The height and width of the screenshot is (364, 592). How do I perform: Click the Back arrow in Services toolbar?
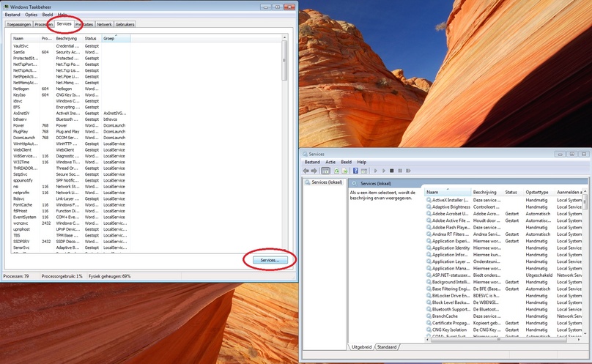306,171
